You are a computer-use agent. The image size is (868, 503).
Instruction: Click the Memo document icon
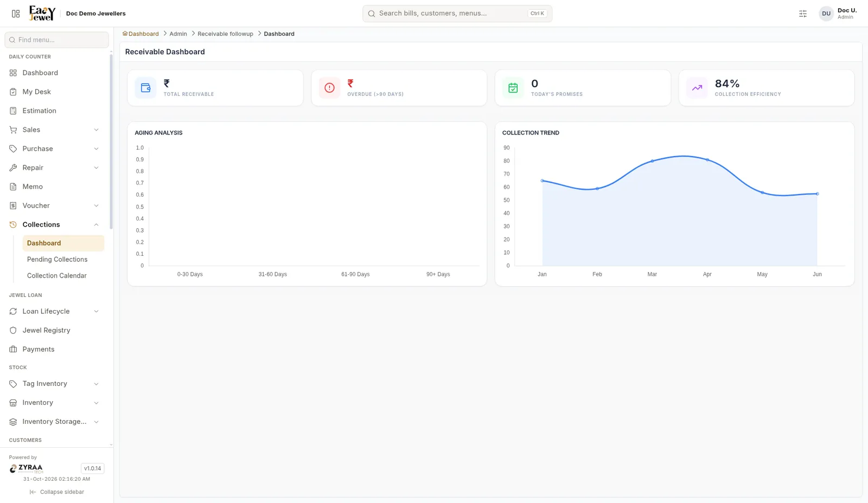(x=13, y=186)
